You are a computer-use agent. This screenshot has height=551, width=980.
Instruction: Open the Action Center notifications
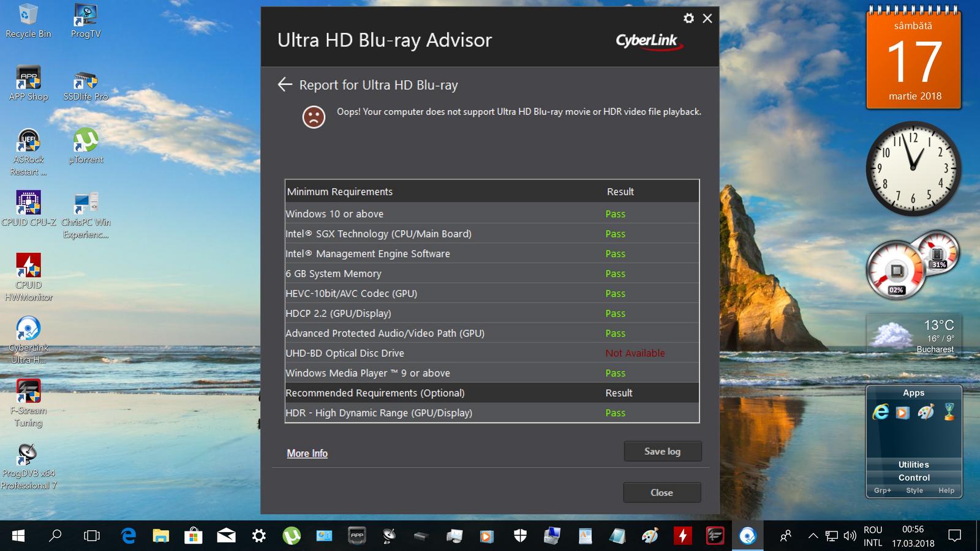coord(954,536)
